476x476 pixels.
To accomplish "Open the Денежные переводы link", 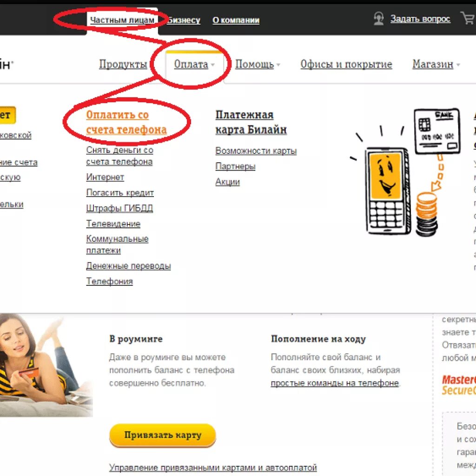I will click(128, 266).
